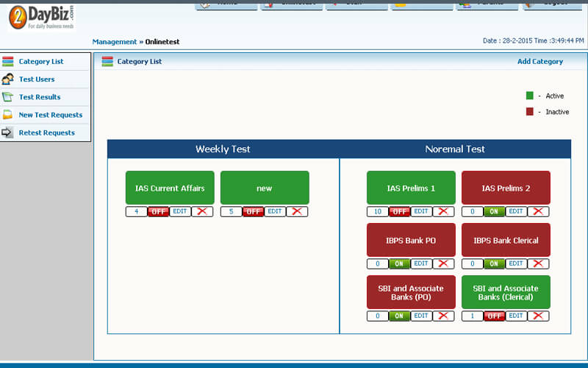Turn ON SBI and Associate Banks (PO)
The width and height of the screenshot is (588, 368).
click(x=399, y=316)
